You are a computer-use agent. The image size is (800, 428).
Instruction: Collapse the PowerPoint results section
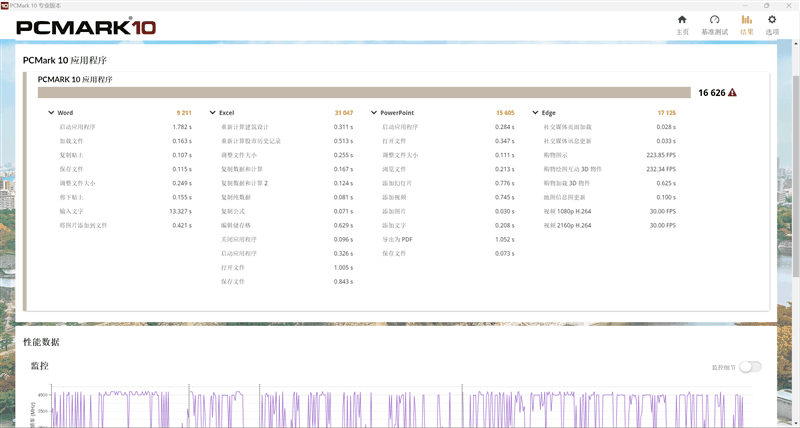click(x=373, y=113)
